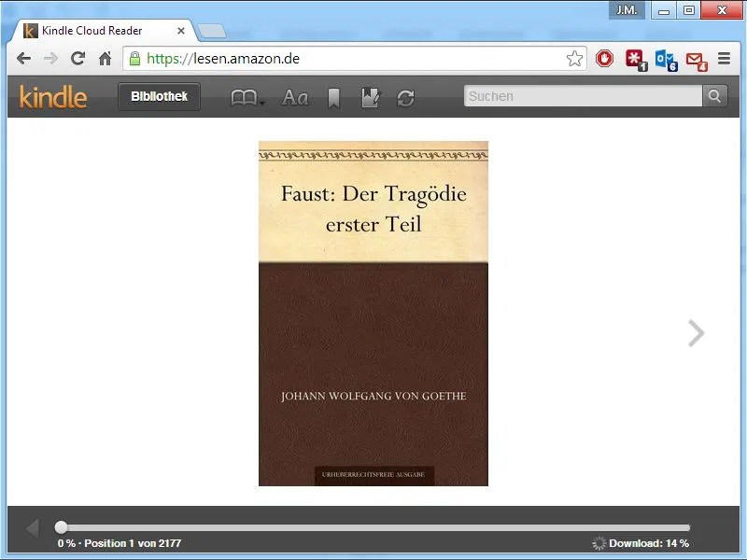Toggle a bookmark on this page
Screen dimensions: 747x560
(333, 96)
